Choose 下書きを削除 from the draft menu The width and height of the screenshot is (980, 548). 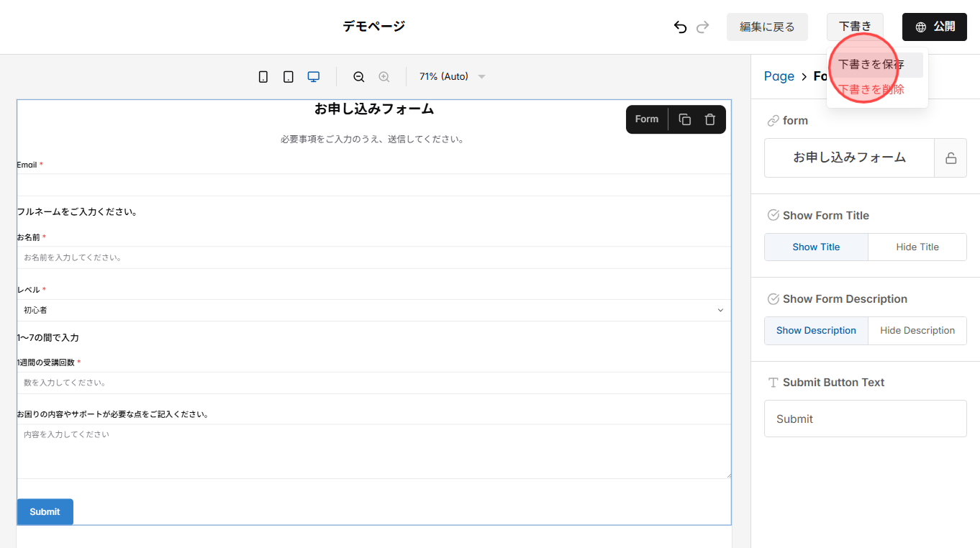[871, 88]
